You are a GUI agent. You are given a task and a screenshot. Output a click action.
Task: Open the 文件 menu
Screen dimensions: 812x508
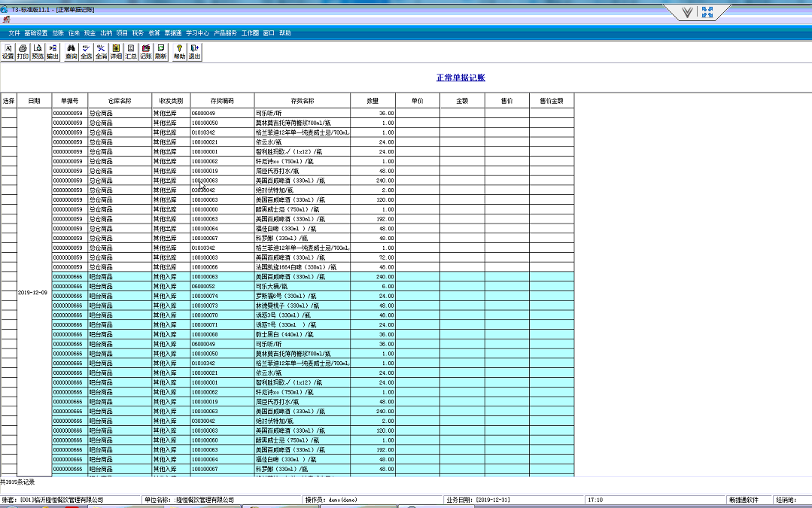click(x=14, y=33)
